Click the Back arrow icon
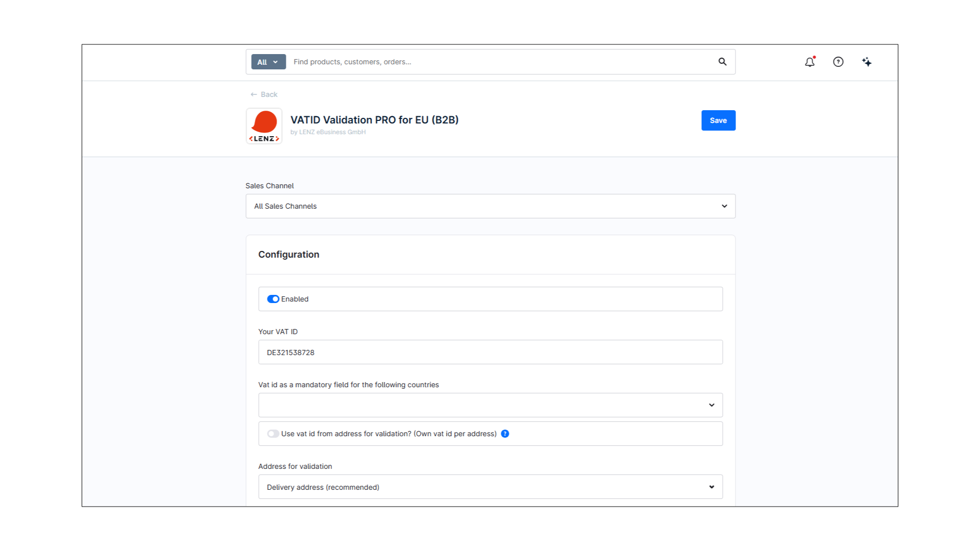 254,94
